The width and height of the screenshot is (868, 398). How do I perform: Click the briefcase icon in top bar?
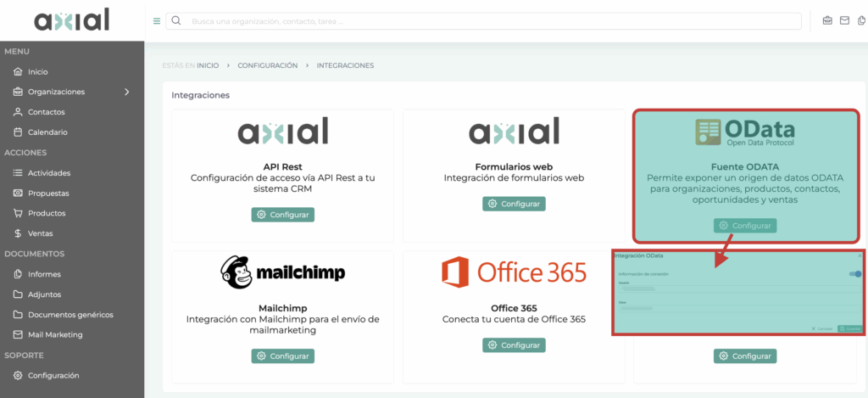pyautogui.click(x=827, y=20)
